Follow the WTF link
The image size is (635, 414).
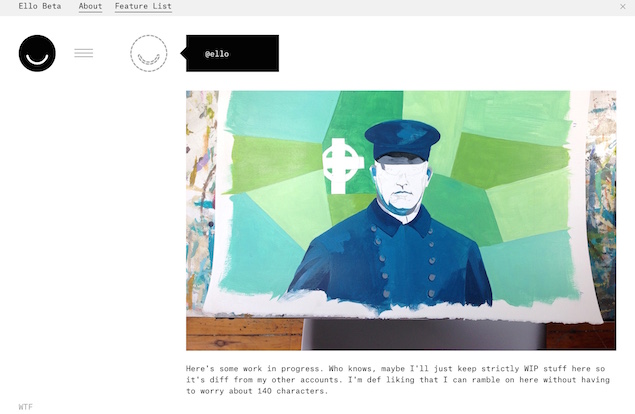tap(26, 407)
